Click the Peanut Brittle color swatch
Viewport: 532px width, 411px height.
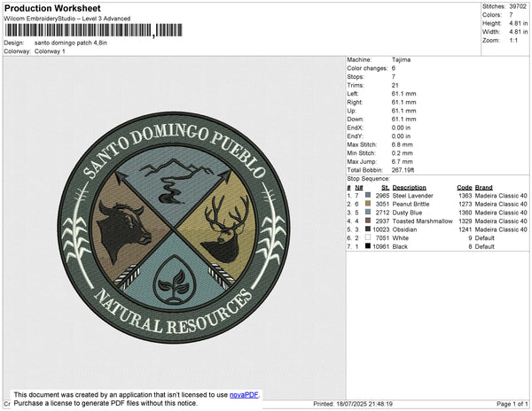click(x=368, y=204)
